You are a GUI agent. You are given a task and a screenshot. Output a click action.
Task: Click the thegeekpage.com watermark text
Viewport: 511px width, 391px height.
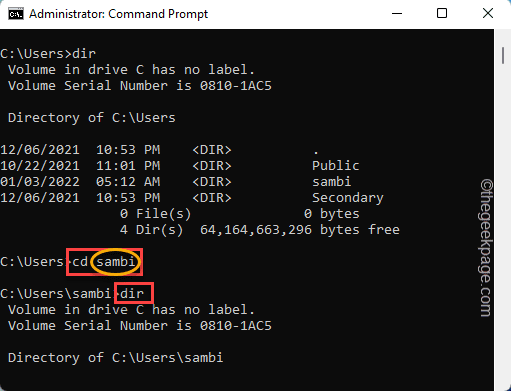[x=486, y=248]
